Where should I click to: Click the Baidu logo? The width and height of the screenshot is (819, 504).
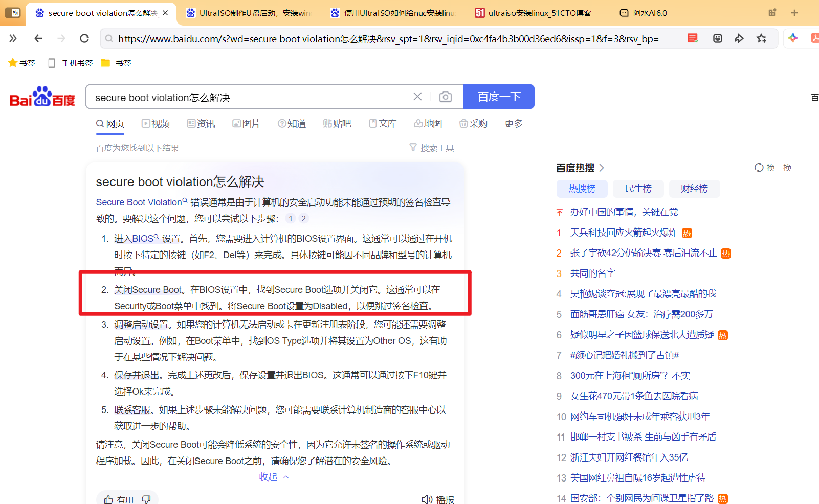pos(42,97)
